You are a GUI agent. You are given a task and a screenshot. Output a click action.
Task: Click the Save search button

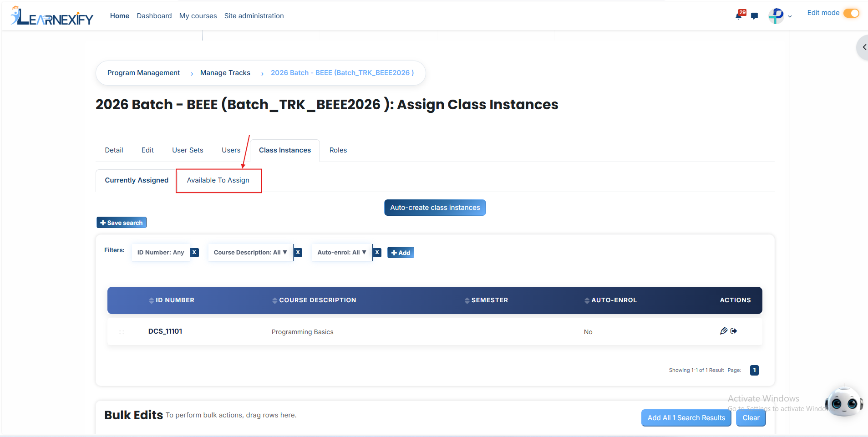(122, 223)
